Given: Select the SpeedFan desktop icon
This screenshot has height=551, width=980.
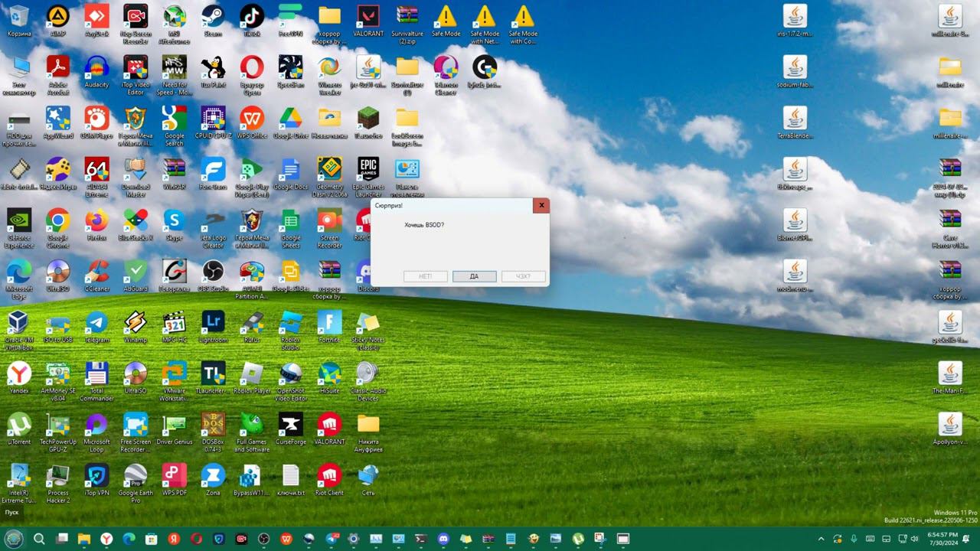Looking at the screenshot, I should pyautogui.click(x=291, y=72).
